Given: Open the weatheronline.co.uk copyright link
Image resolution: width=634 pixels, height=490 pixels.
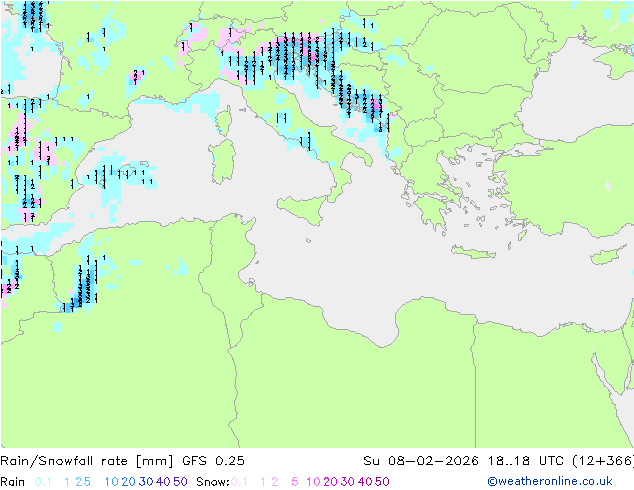Looking at the screenshot, I should click(550, 481).
